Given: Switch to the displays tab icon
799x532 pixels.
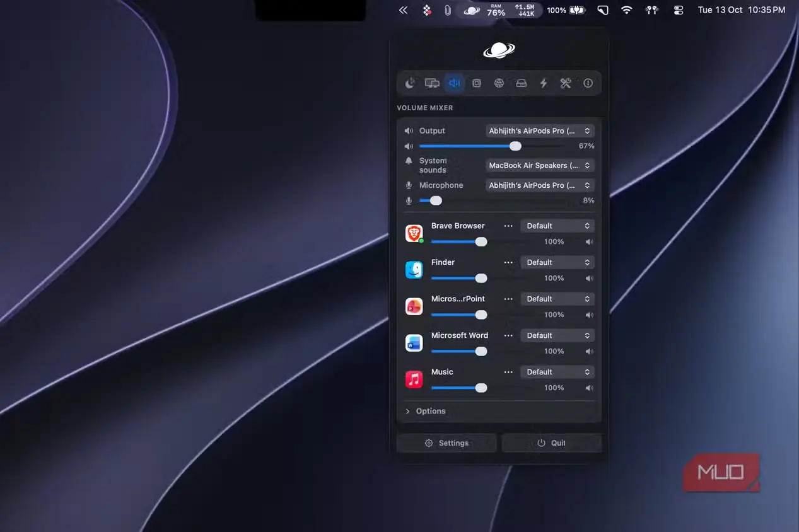Looking at the screenshot, I should click(432, 83).
